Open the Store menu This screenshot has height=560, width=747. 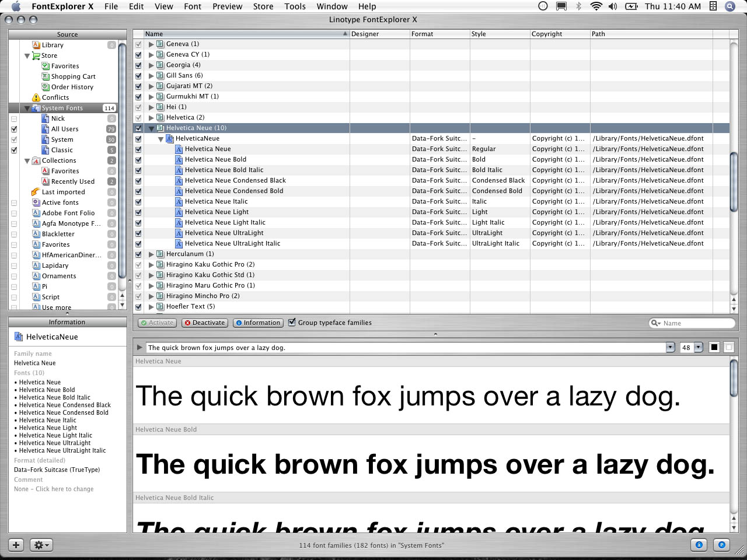(x=263, y=6)
